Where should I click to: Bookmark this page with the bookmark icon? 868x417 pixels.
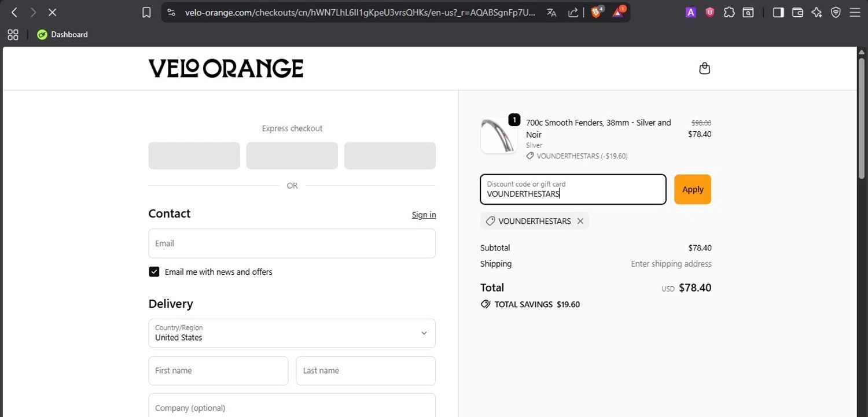[146, 12]
